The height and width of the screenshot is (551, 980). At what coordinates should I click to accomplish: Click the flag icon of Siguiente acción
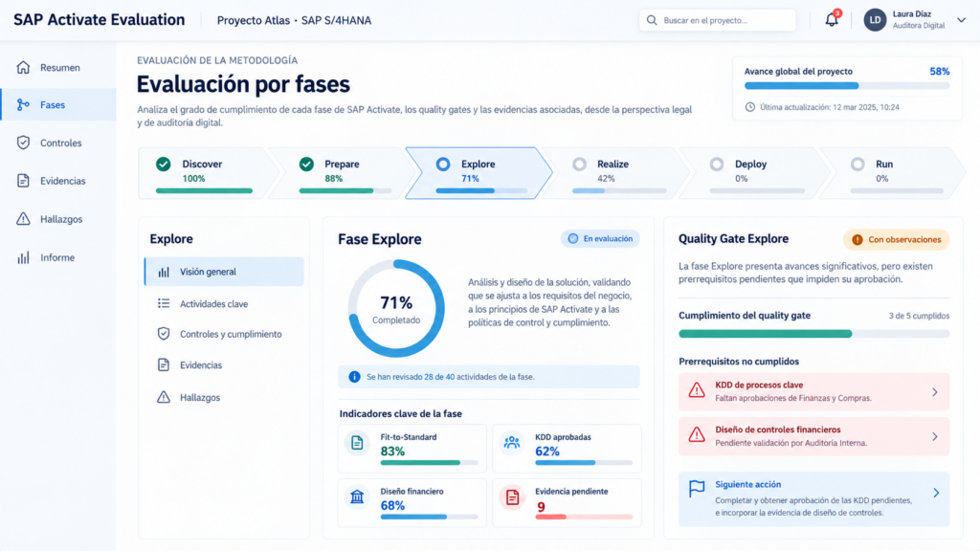[697, 489]
